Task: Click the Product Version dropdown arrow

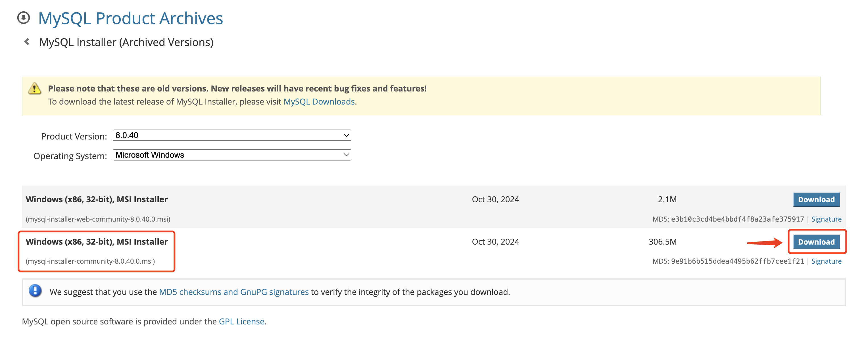Action: (x=346, y=135)
